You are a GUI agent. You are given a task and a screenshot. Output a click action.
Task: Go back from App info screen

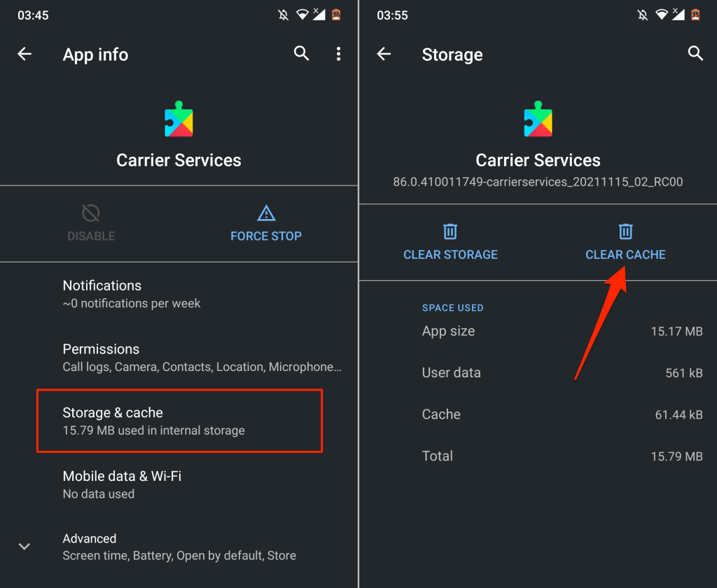click(25, 55)
